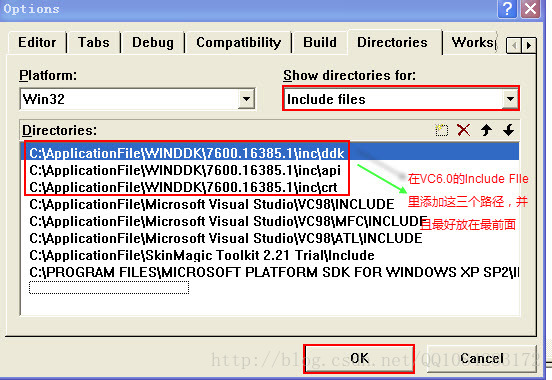This screenshot has height=380, width=552.
Task: Select the Platform SDK for Windows XP entry
Action: tap(270, 272)
